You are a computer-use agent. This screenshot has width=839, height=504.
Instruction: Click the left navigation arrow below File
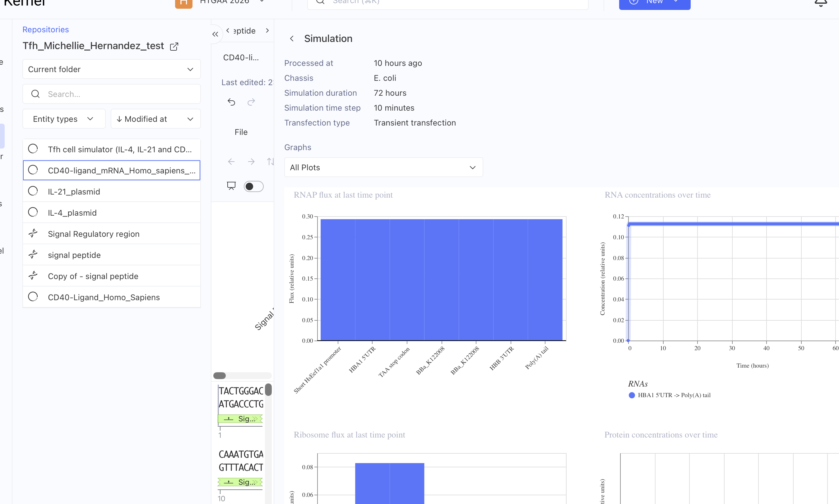[231, 161]
